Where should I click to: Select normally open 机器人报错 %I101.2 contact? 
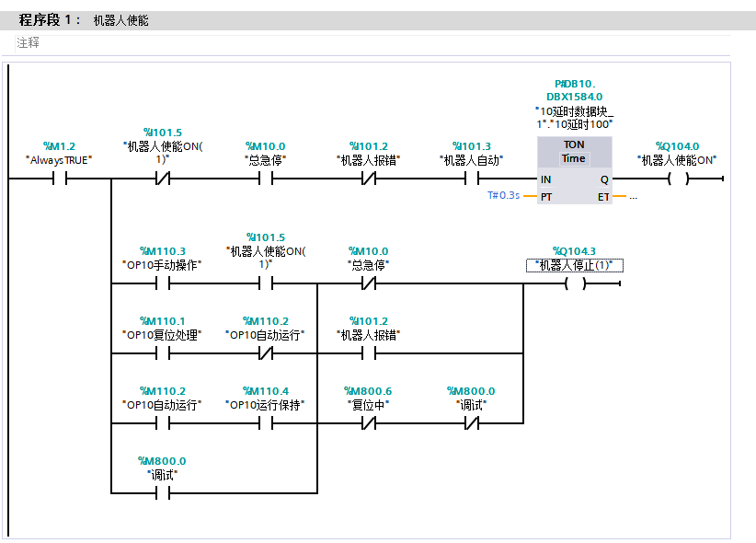pos(369,353)
